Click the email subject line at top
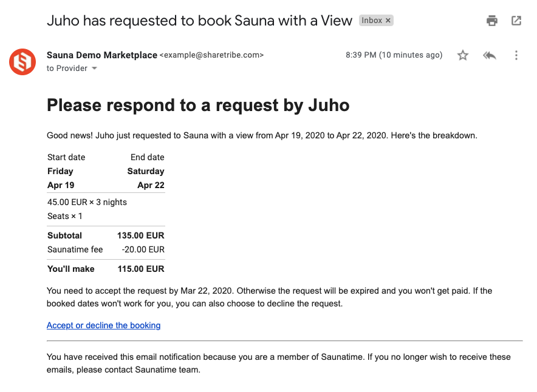Viewport: 537px width, 392px height. tap(199, 21)
